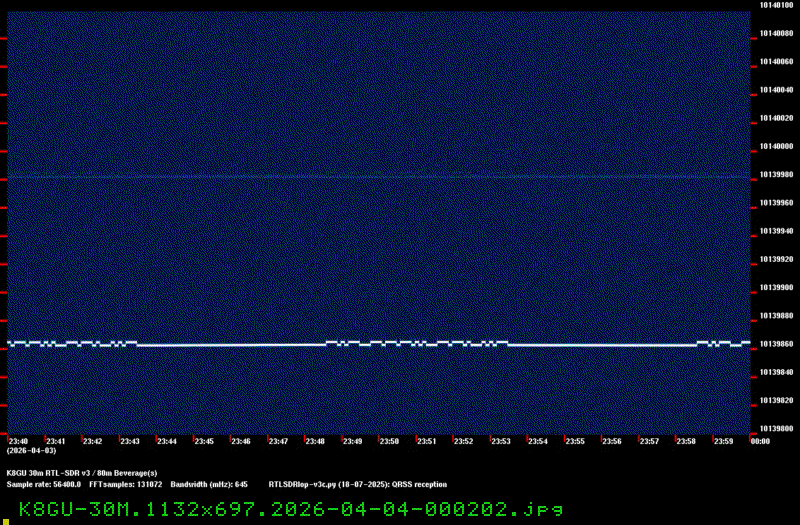Select the 10139900 frequency label
This screenshot has width=800, height=525.
click(777, 287)
